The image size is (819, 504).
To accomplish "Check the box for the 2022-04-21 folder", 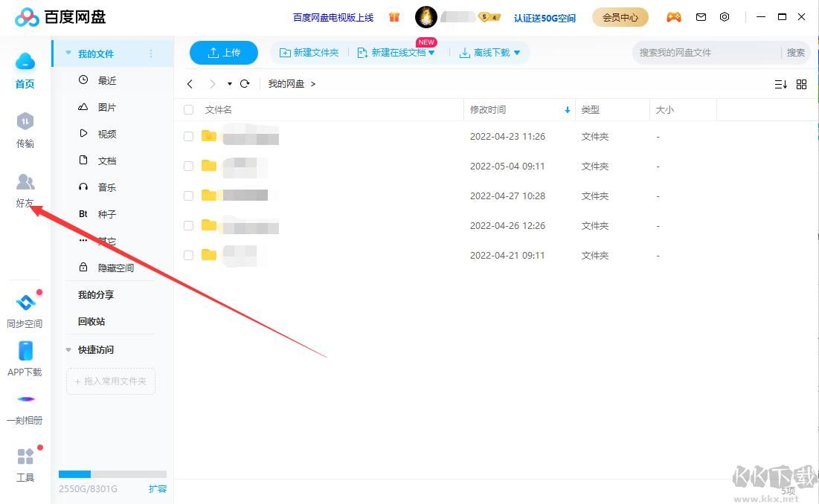I will tap(188, 255).
